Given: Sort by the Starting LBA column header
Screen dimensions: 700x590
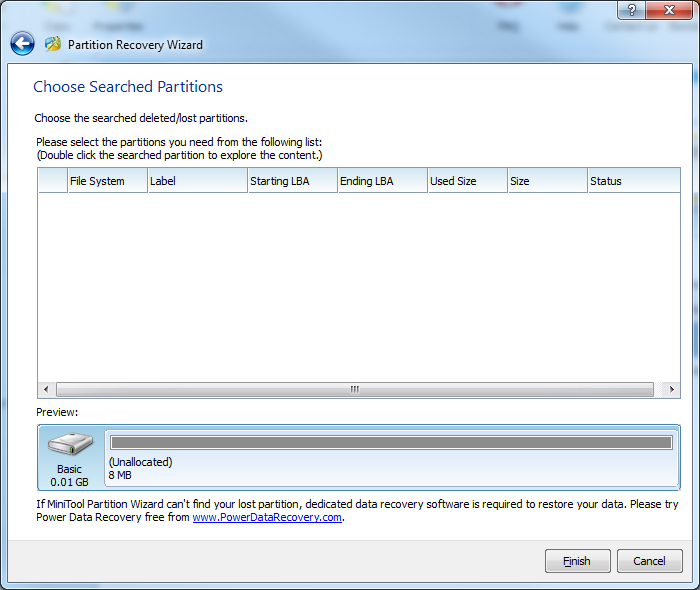Looking at the screenshot, I should [x=292, y=181].
